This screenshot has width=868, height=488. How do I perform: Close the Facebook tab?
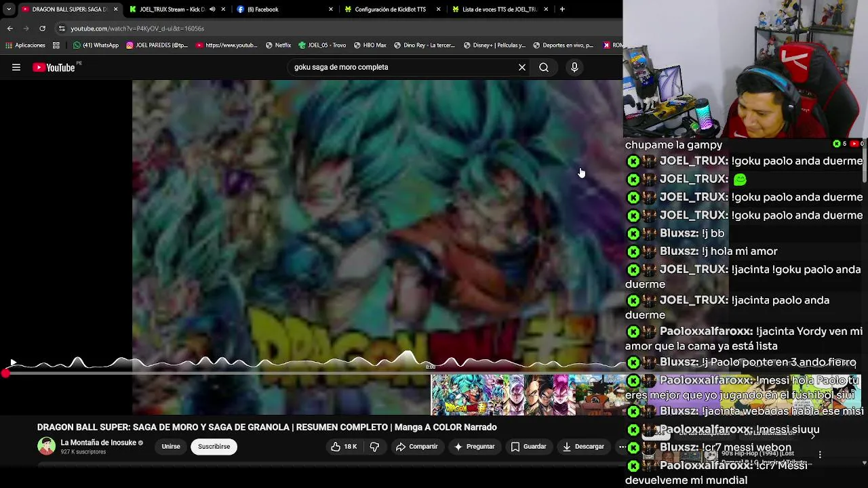pos(331,9)
